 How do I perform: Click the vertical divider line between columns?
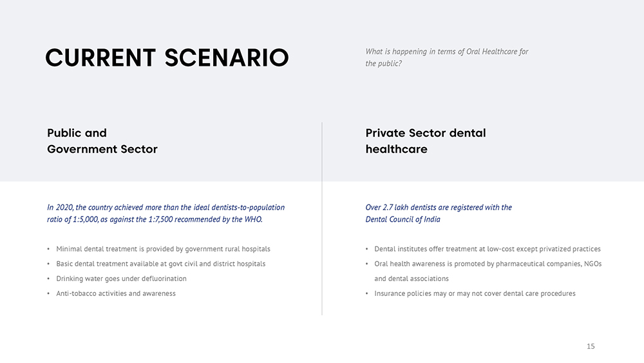322,219
